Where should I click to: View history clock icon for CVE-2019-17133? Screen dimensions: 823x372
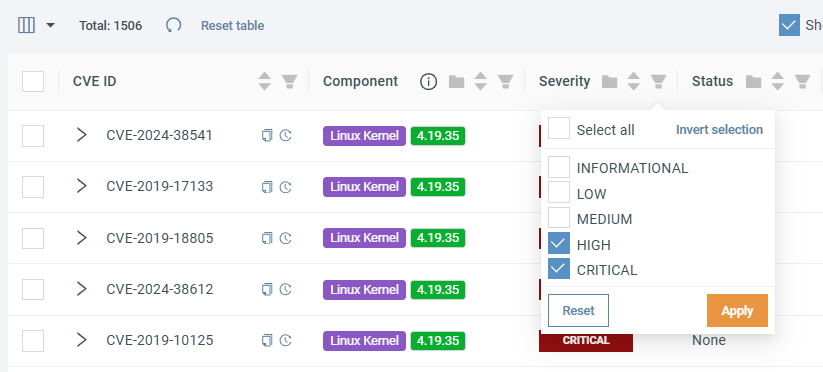click(286, 187)
